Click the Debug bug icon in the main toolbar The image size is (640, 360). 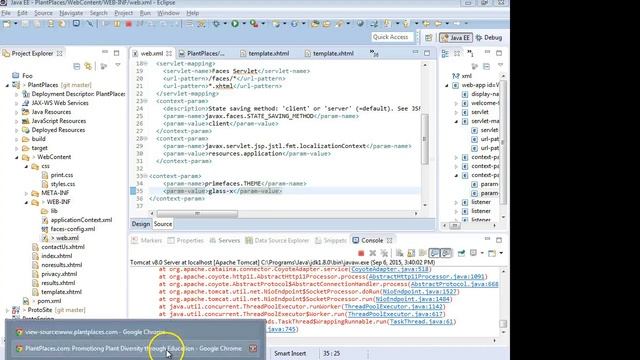pos(216,24)
